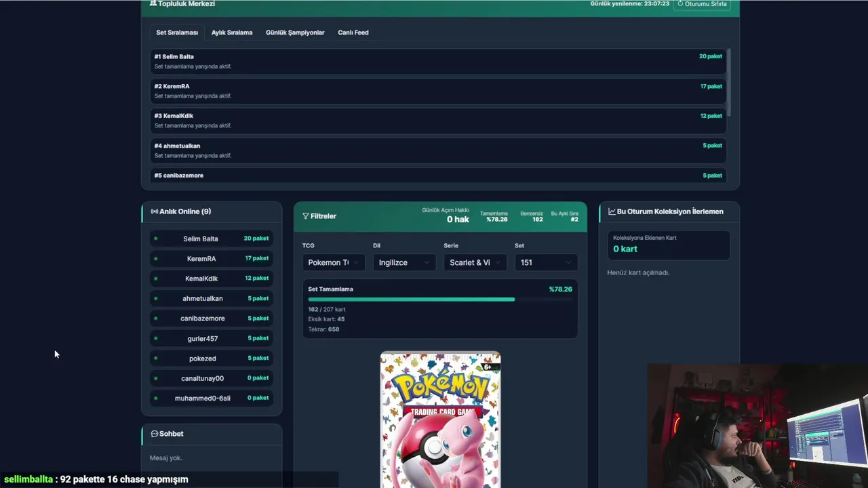Click the green status dot beside Selim Balta
Screen dimensions: 868x488
[156, 239]
